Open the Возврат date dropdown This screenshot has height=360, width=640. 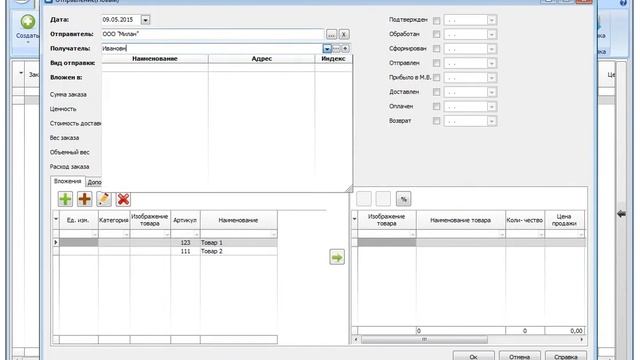click(x=491, y=121)
